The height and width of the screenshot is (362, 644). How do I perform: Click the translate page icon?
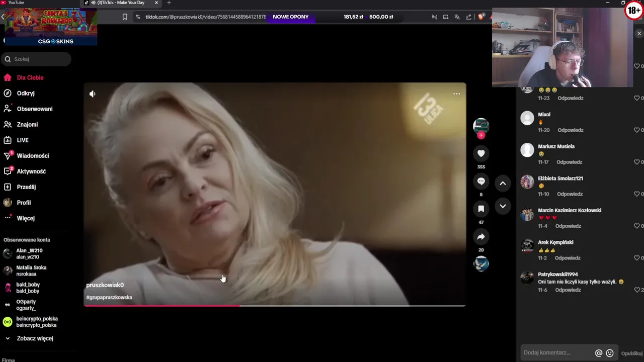point(457,17)
